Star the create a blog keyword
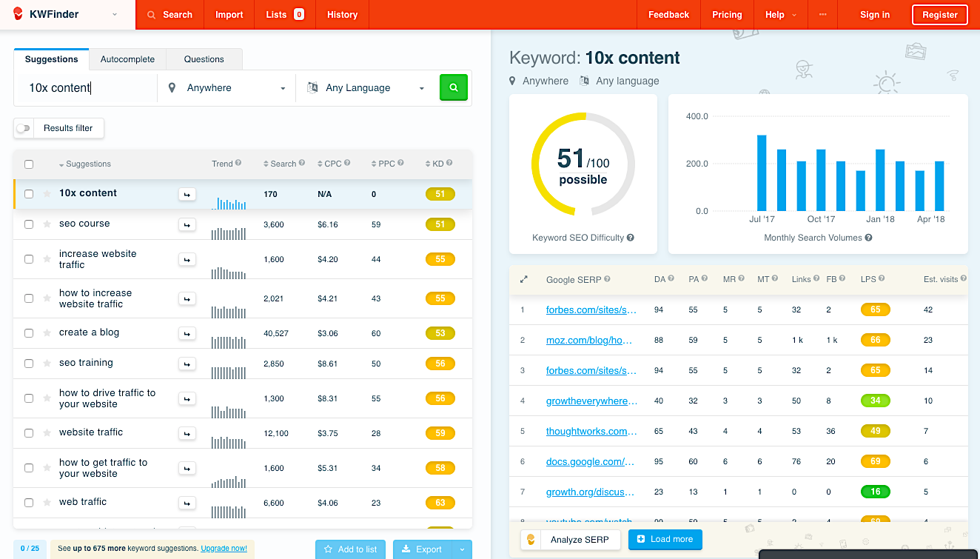Viewport: 980px width, 559px height. pos(47,333)
